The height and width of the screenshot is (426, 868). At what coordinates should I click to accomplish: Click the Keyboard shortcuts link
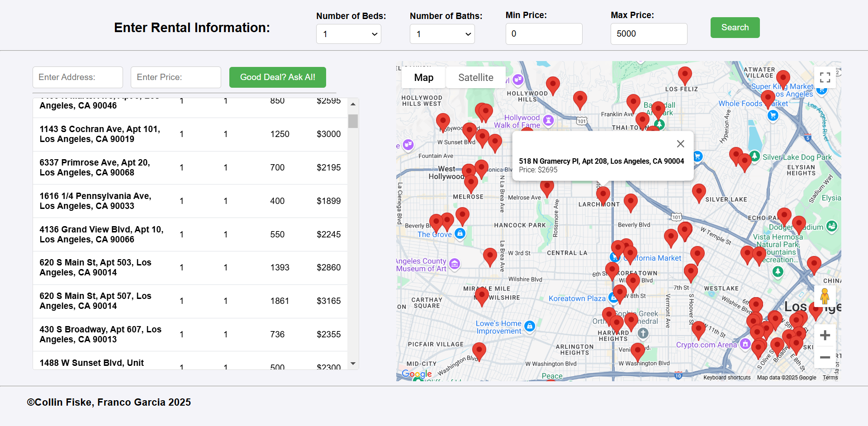(x=726, y=378)
